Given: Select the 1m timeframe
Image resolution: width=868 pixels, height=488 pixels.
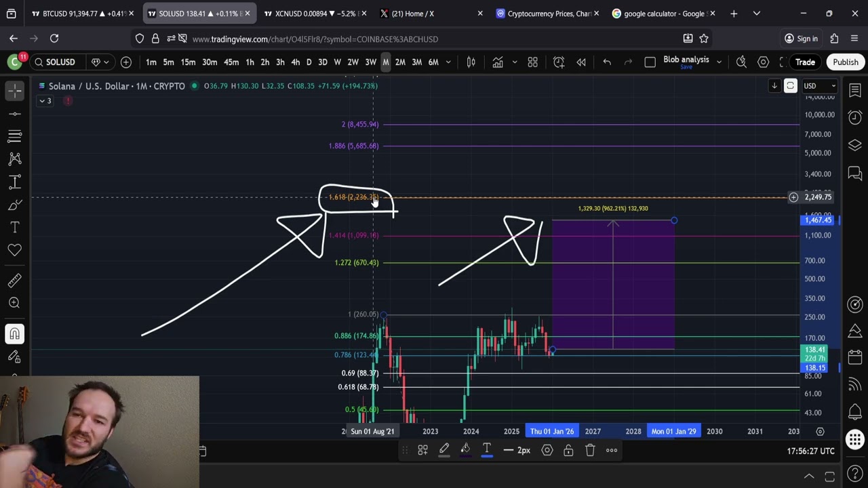Looking at the screenshot, I should [x=151, y=62].
